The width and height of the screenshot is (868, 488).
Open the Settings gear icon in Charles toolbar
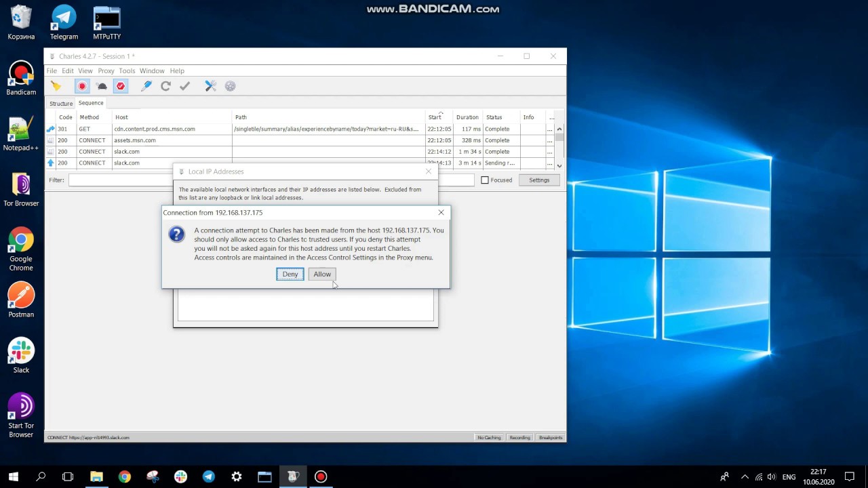(231, 86)
